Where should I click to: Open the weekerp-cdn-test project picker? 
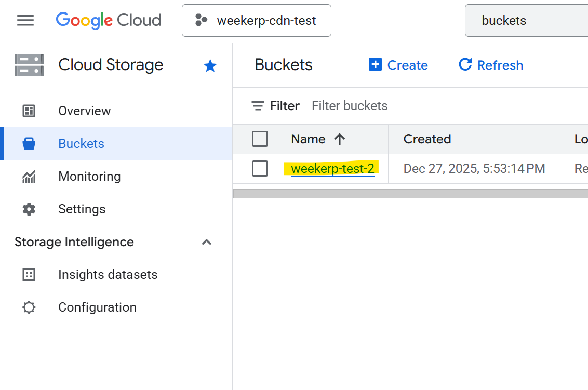coord(256,21)
